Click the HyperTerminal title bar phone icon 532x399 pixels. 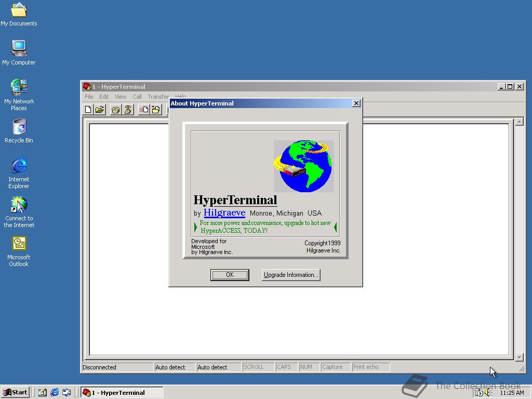tap(87, 87)
